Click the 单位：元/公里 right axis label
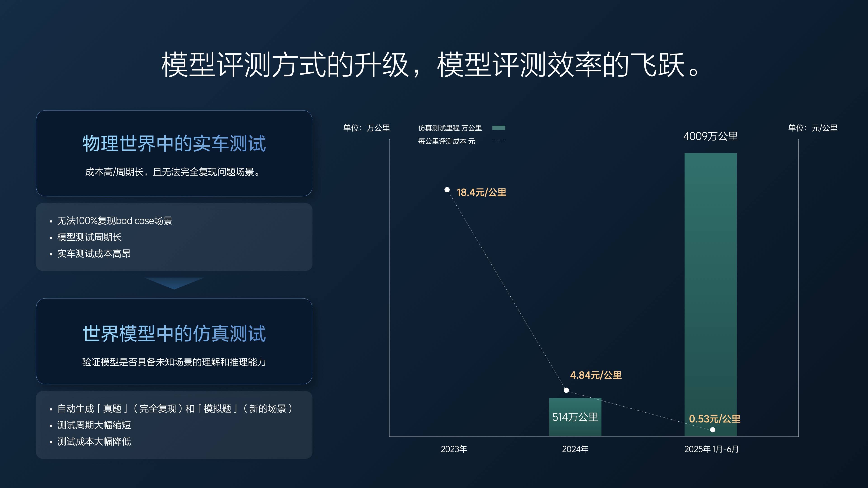 tap(813, 128)
